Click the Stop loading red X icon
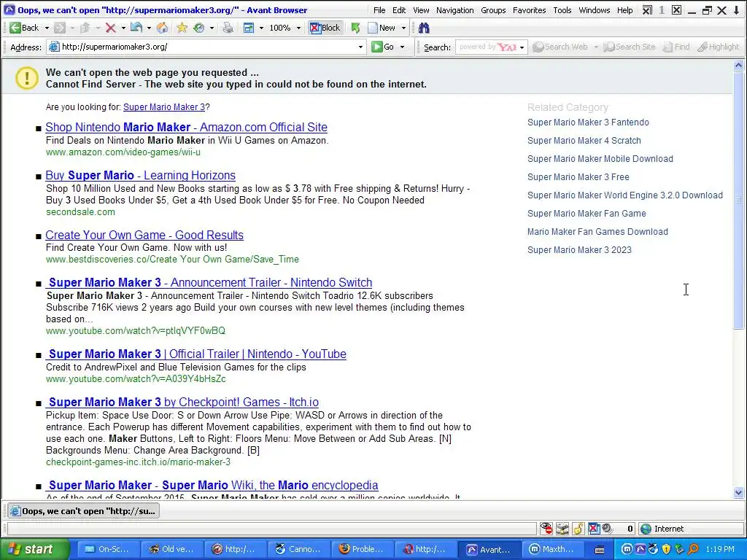747x560 pixels. pyautogui.click(x=111, y=28)
